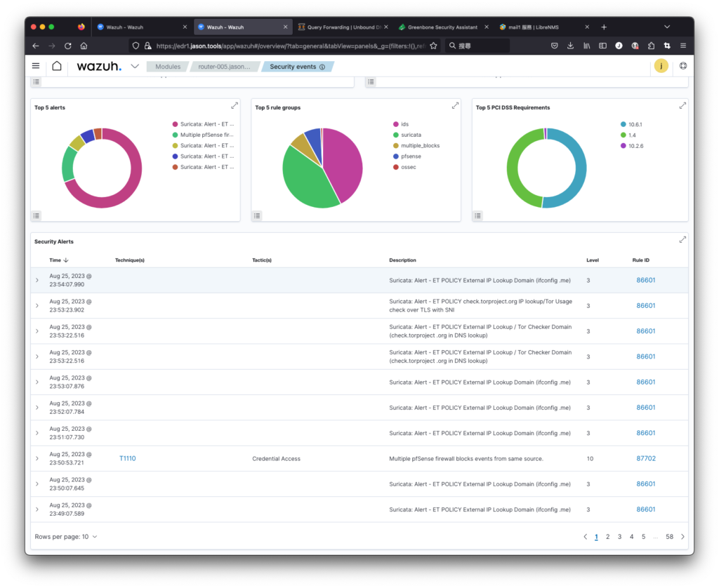Expand the pfSense alert row at 23:50:53.721
The image size is (719, 588).
(x=37, y=458)
